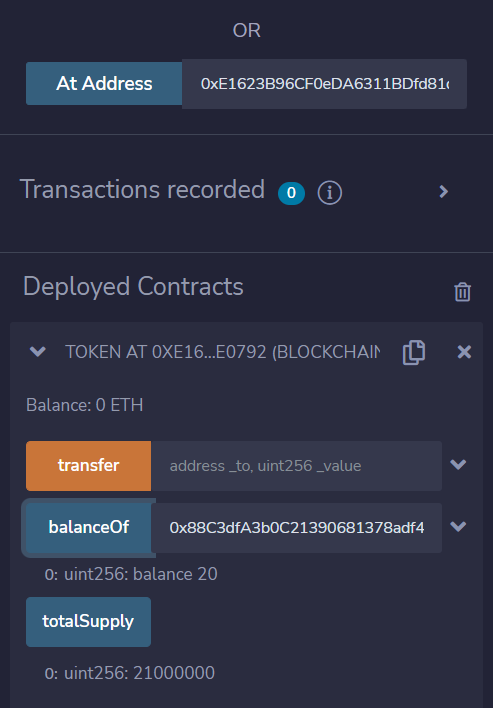Click the transactions count badge showing 0
The image size is (493, 708).
coord(291,193)
